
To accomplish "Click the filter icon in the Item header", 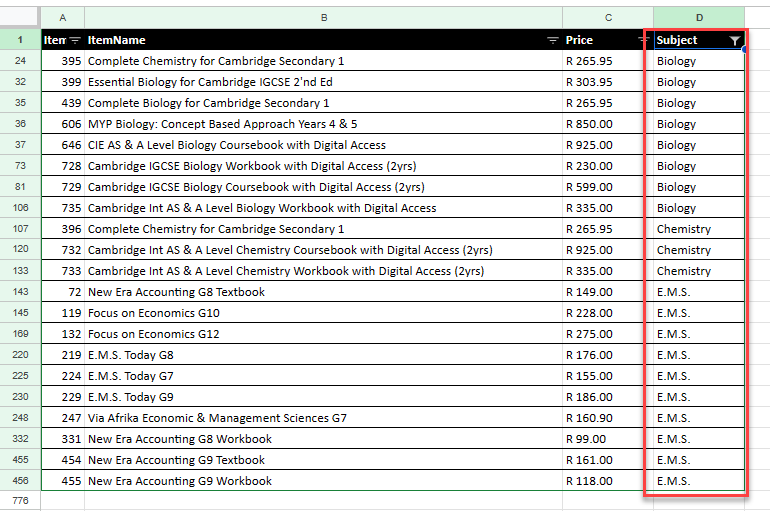I will [x=74, y=41].
